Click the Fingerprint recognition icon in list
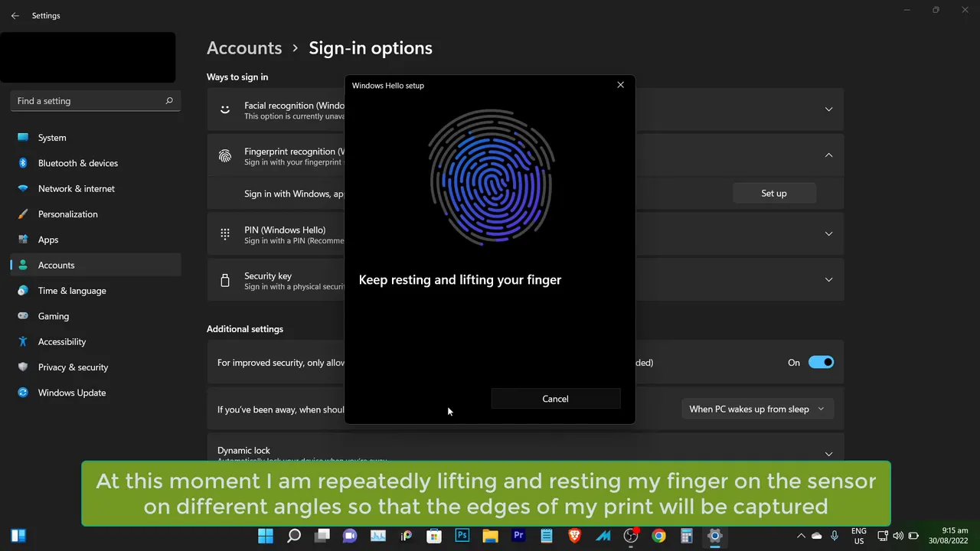The width and height of the screenshot is (980, 551). (x=225, y=156)
